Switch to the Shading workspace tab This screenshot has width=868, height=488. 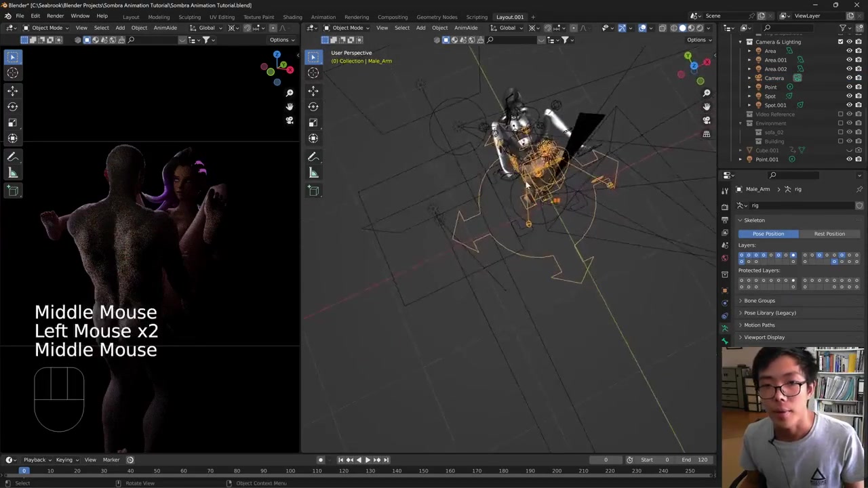click(292, 17)
